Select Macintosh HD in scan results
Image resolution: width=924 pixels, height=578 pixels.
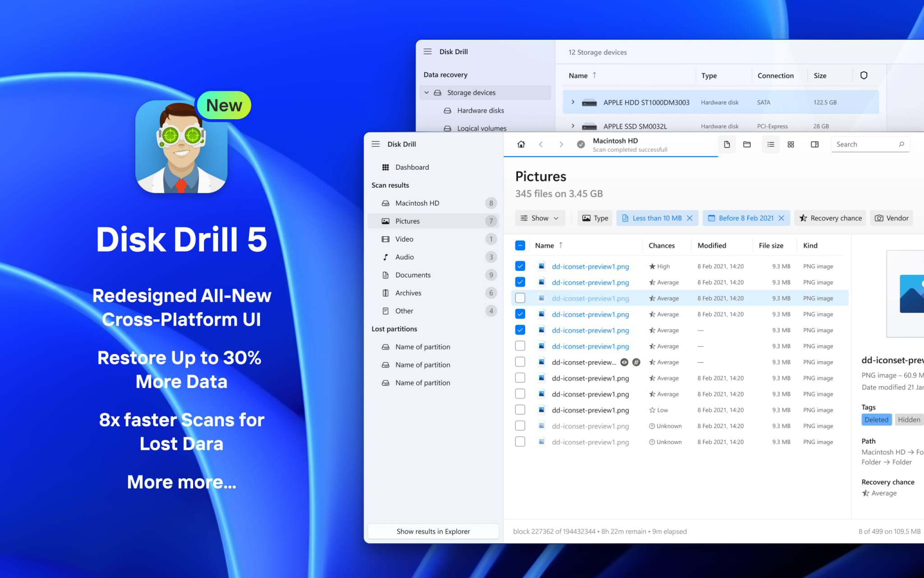pyautogui.click(x=433, y=203)
